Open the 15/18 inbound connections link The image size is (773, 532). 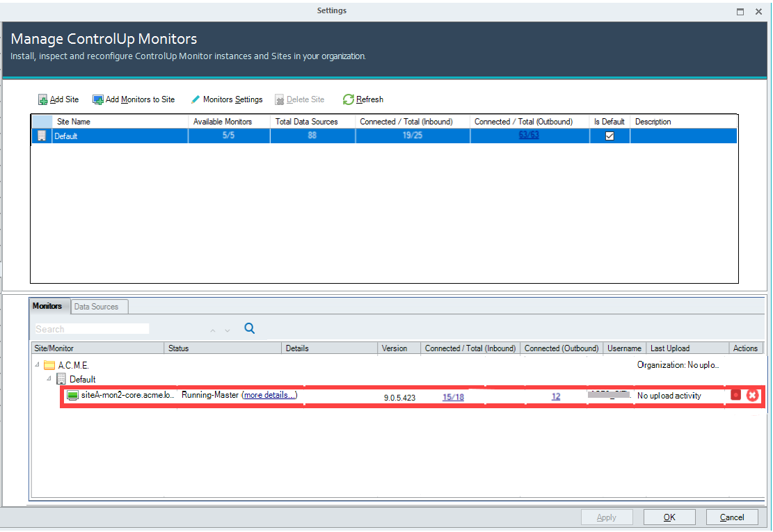453,397
